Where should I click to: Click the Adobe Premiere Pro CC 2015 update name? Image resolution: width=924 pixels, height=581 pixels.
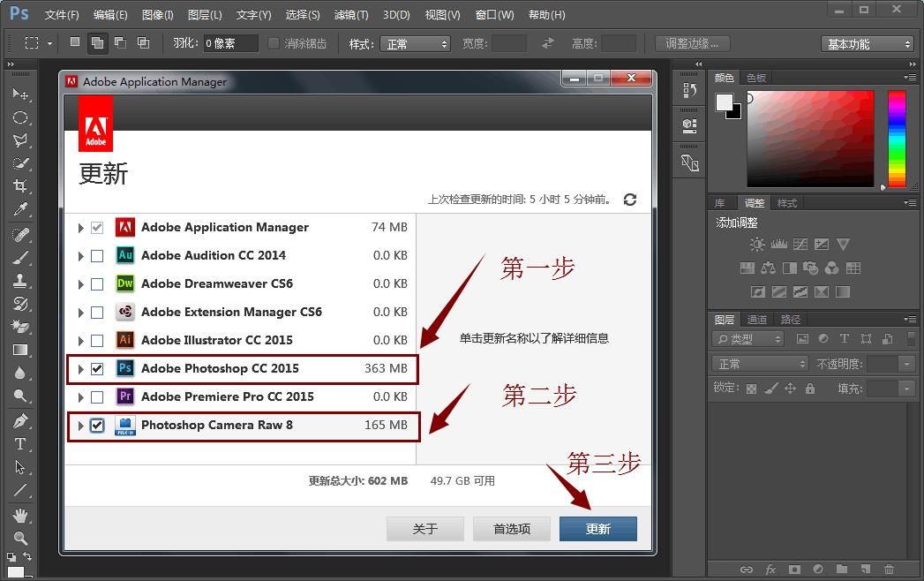[x=228, y=397]
